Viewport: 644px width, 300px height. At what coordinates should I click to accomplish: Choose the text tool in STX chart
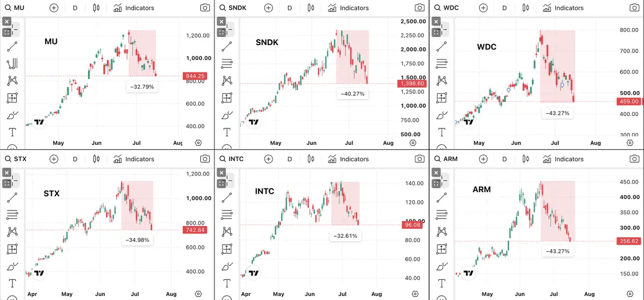point(12,283)
